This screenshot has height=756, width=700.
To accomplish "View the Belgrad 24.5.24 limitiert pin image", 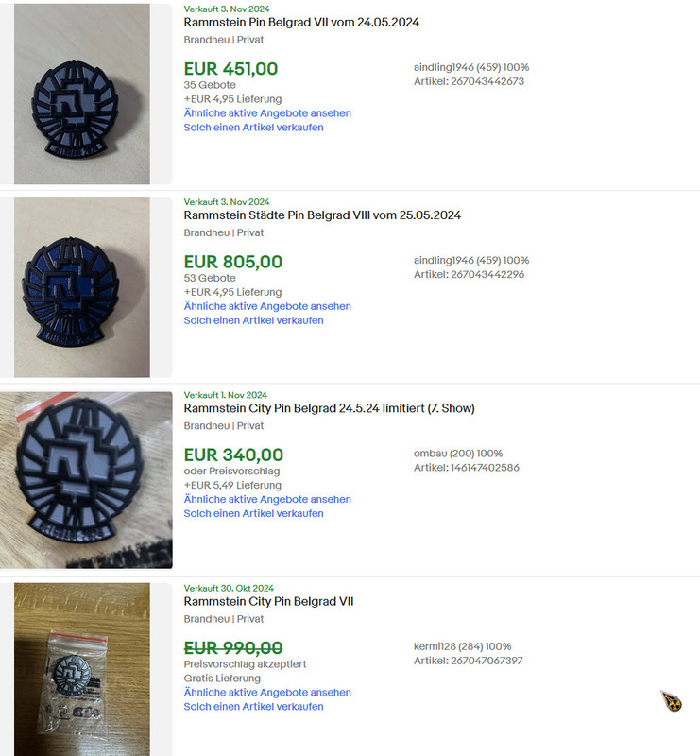I will [x=86, y=480].
